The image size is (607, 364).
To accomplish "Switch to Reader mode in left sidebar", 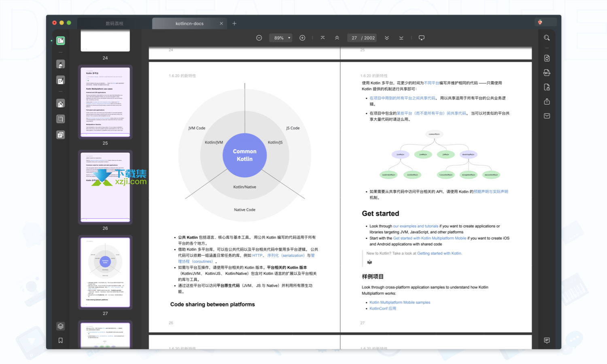I will (x=60, y=40).
